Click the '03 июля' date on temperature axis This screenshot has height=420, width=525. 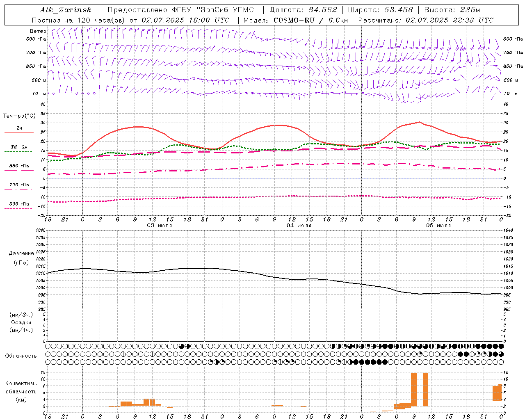point(159,226)
